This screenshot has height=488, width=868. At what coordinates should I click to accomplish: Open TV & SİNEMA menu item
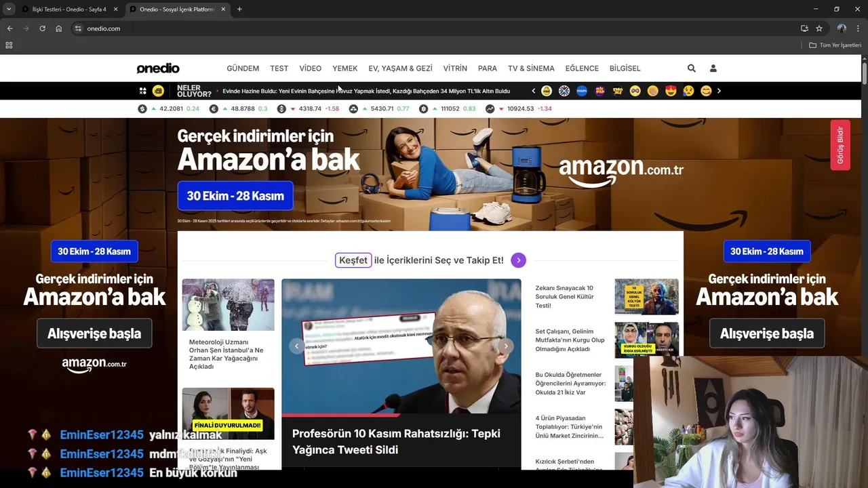coord(531,68)
